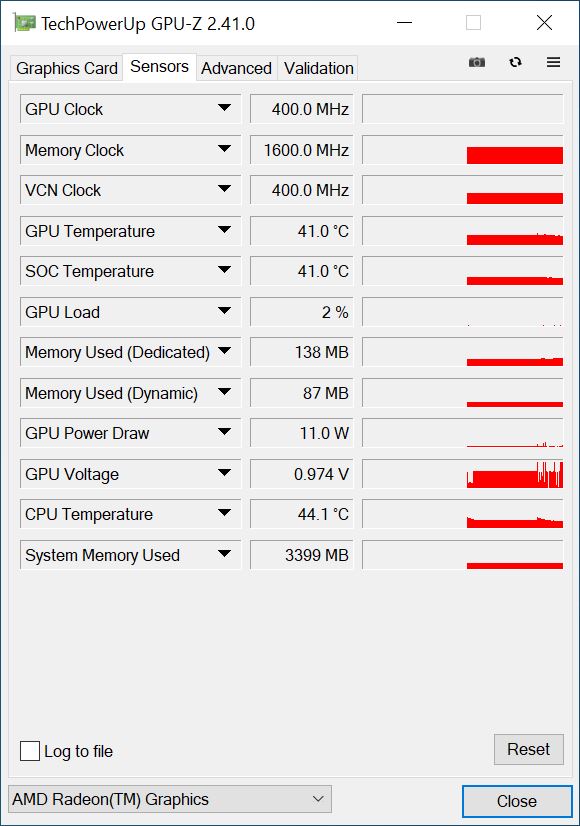580x826 pixels.
Task: Click the camera screenshot icon
Action: tap(477, 62)
